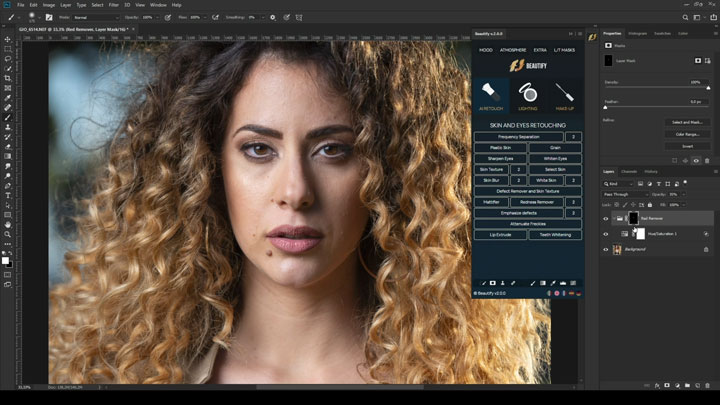Click the Beautify plugin icon in side dock
Image resolution: width=720 pixels, height=405 pixels.
tap(592, 37)
